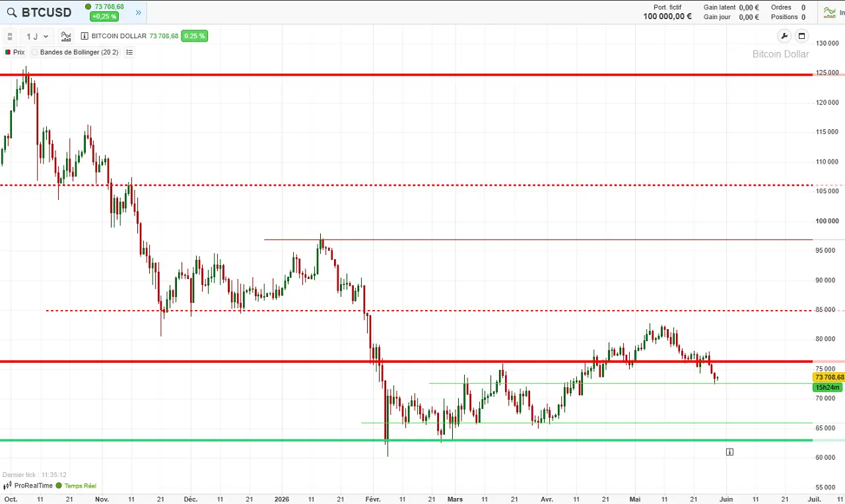
Task: Click the Temps Réel green status dot
Action: [59, 486]
